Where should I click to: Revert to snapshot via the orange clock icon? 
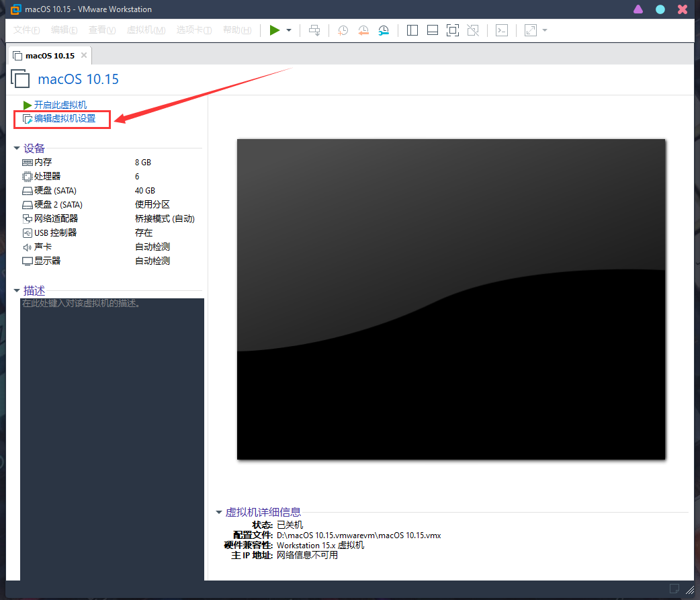[363, 30]
